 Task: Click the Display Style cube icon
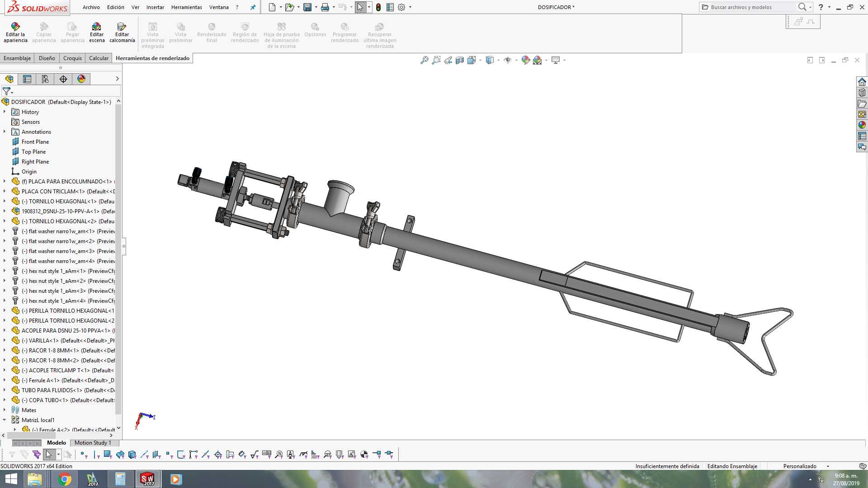490,60
